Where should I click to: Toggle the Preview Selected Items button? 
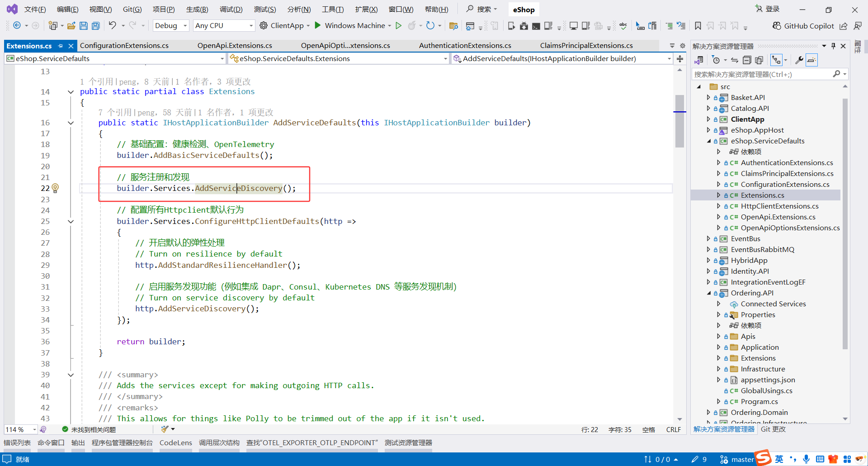pos(812,60)
